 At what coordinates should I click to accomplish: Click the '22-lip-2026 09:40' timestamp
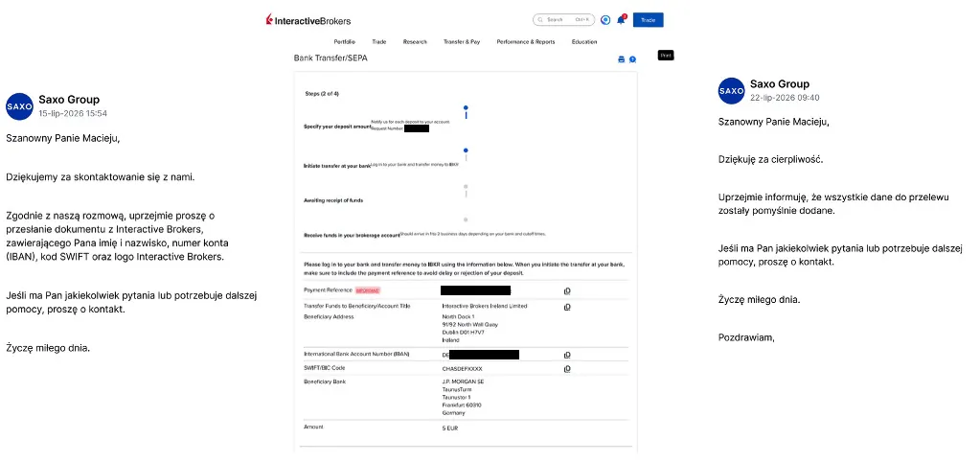[x=785, y=98]
